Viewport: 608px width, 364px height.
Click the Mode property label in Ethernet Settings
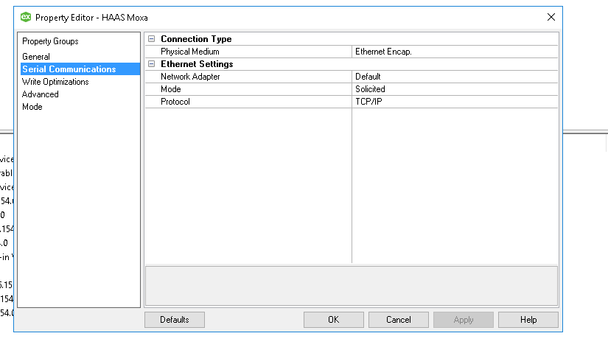tap(171, 89)
